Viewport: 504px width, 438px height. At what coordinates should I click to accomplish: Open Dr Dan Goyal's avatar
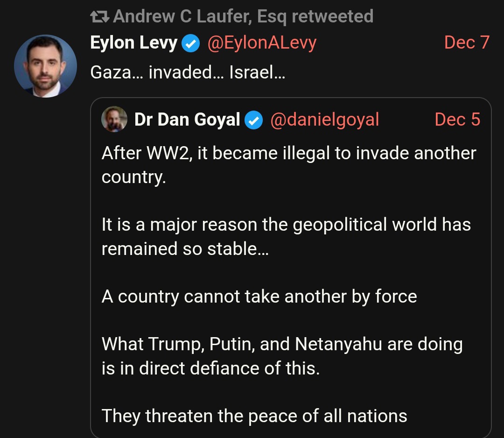114,119
